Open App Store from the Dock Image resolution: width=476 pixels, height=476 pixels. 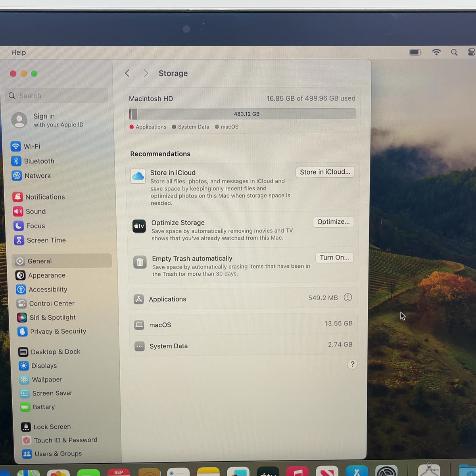coord(357,471)
